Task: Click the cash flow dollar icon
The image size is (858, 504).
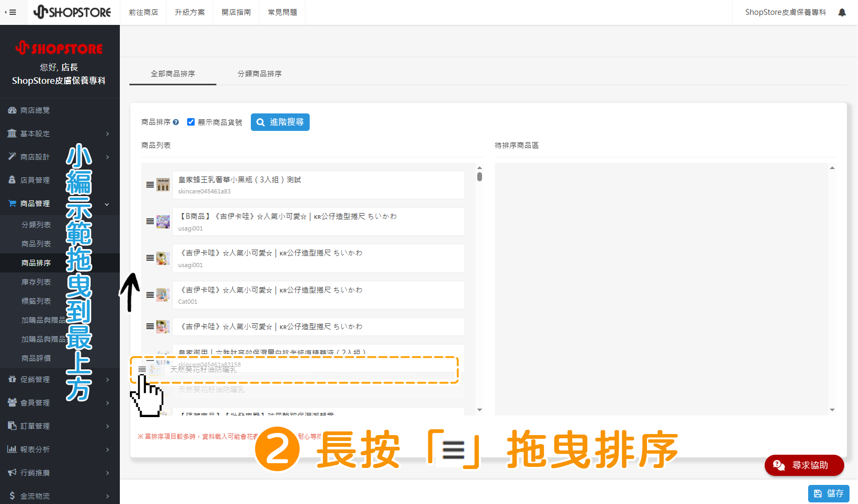Action: (12, 496)
